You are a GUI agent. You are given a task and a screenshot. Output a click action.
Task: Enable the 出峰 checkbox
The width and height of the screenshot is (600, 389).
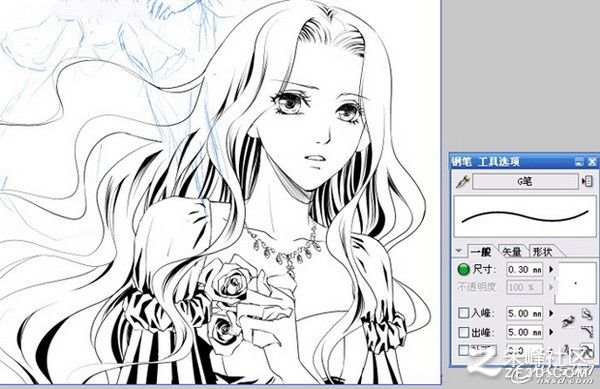[463, 332]
